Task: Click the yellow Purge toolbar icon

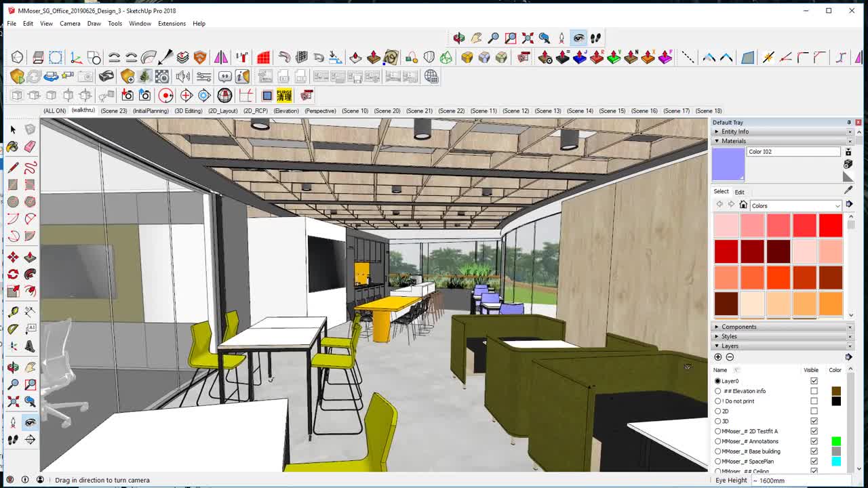Action: tap(284, 96)
